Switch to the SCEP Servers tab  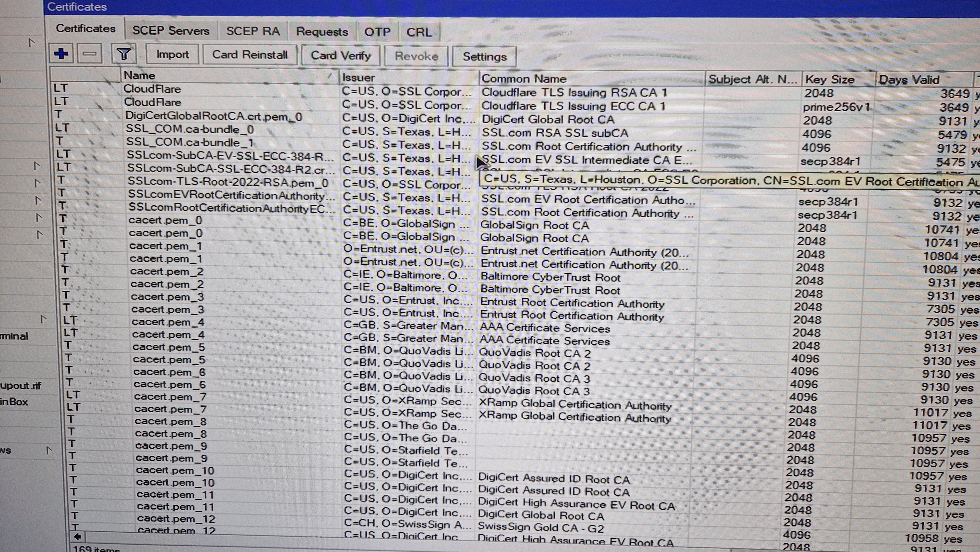tap(171, 31)
